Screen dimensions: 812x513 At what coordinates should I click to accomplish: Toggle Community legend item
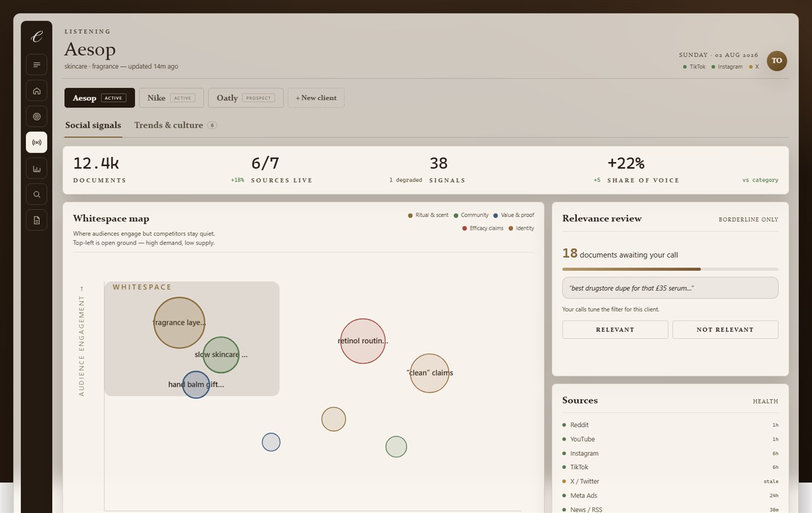471,215
